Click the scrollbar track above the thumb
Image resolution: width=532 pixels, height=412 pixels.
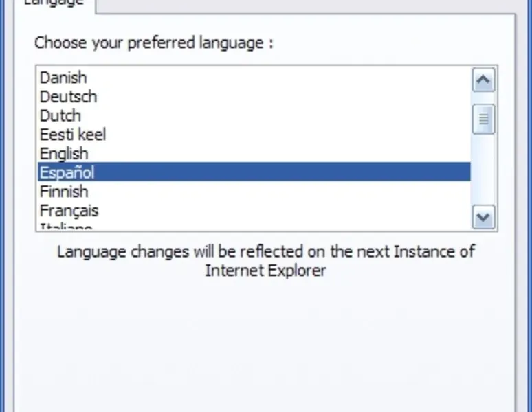coord(484,98)
